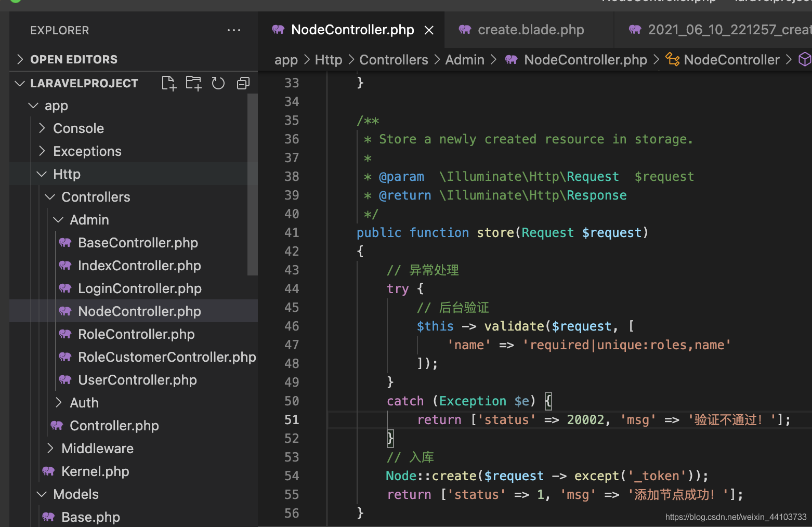Open explorer more actions ellipsis menu

234,30
